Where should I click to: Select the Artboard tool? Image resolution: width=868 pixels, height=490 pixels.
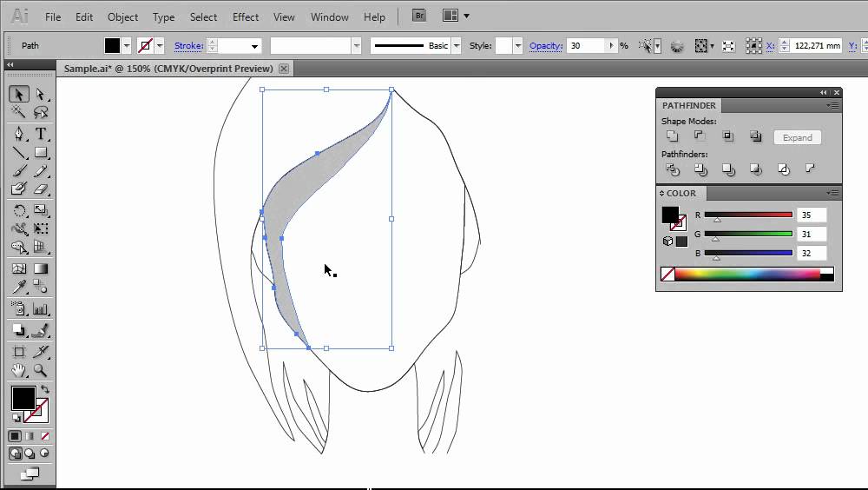point(19,351)
